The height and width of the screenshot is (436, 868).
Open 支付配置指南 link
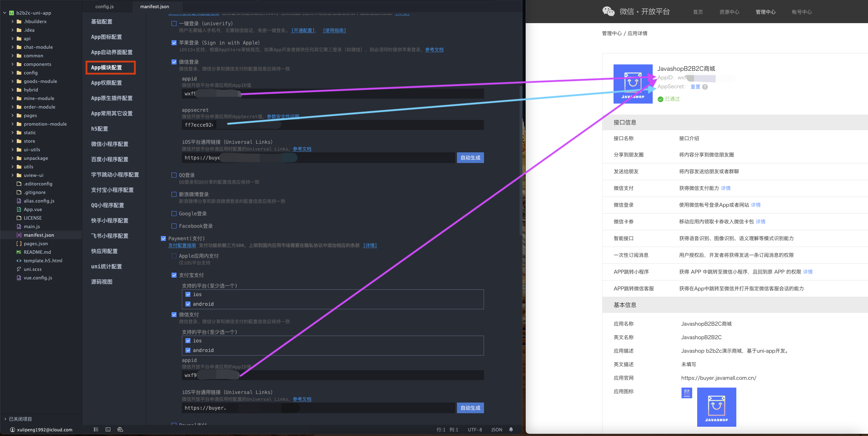tap(182, 246)
